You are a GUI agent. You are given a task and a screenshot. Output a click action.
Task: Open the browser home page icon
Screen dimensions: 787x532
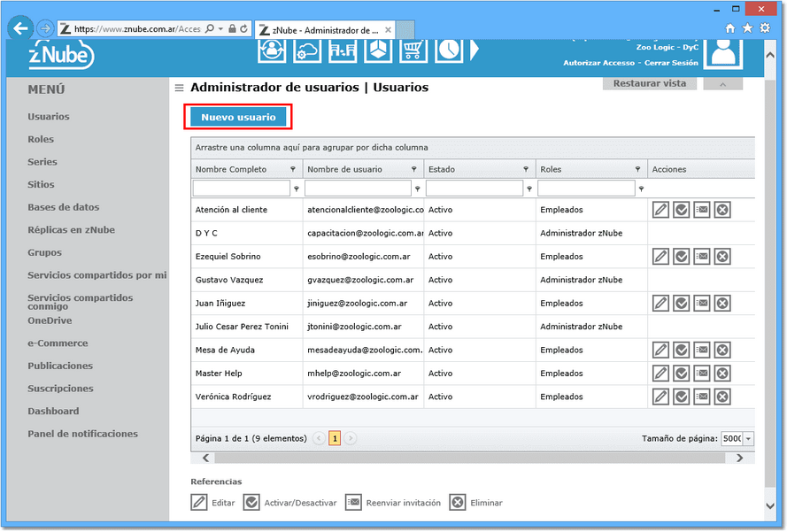click(730, 28)
